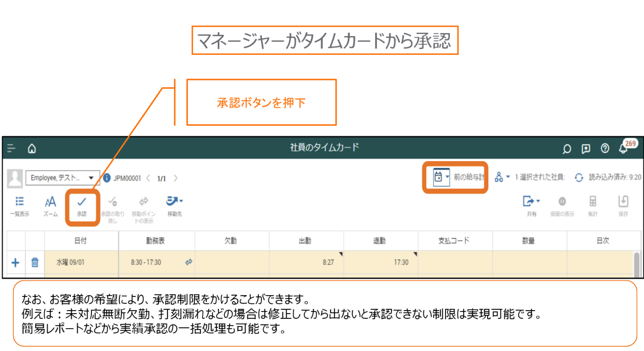Click the ズーム (zoom) icon
The height and width of the screenshot is (351, 644).
click(x=50, y=206)
